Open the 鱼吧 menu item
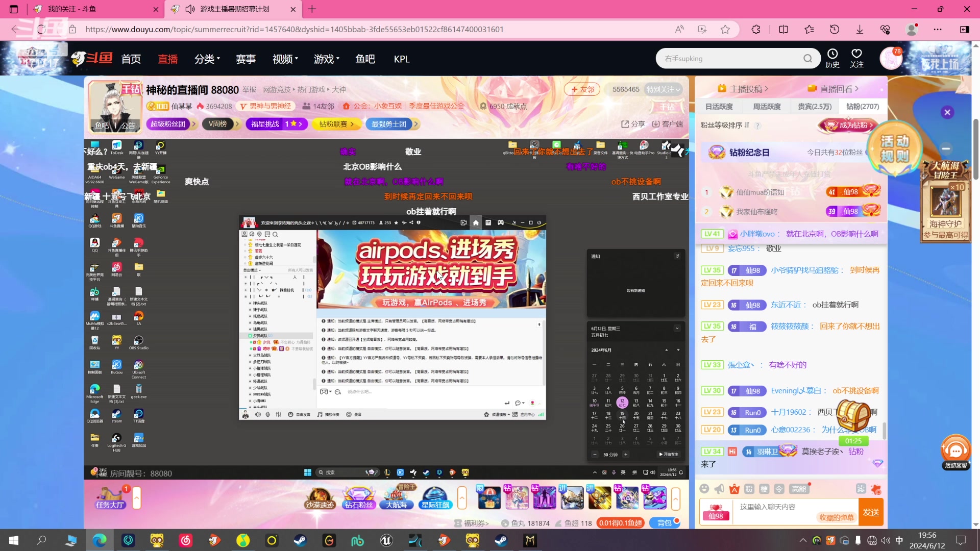The height and width of the screenshot is (551, 980). click(x=364, y=59)
